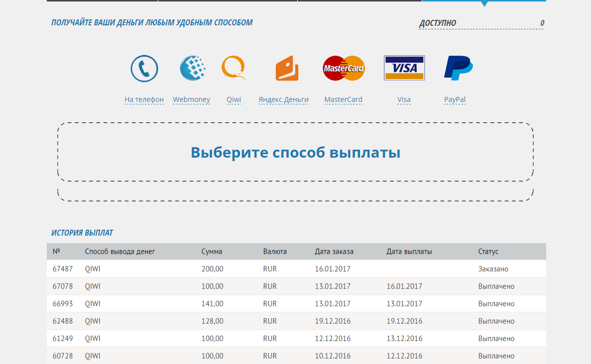Click the 141,00 amount cell
The height and width of the screenshot is (364, 591).
(212, 303)
